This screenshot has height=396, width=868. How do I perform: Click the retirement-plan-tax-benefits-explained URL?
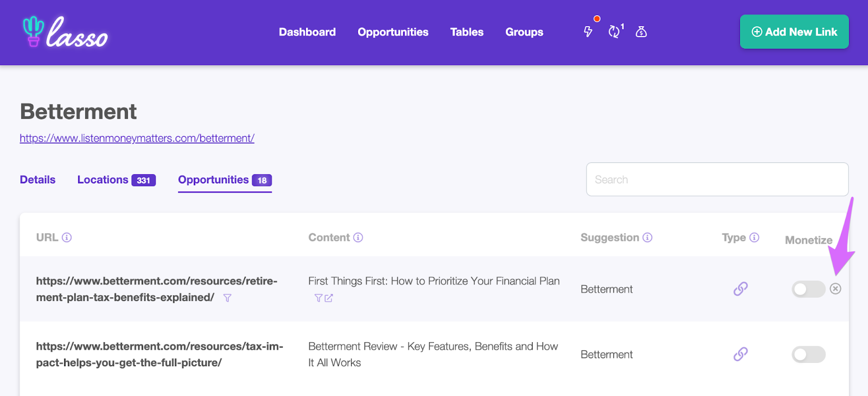157,289
